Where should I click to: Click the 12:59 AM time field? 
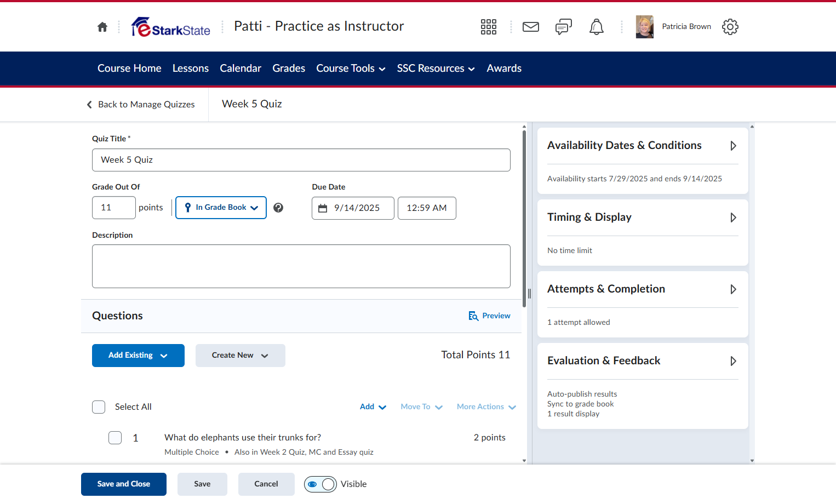427,208
